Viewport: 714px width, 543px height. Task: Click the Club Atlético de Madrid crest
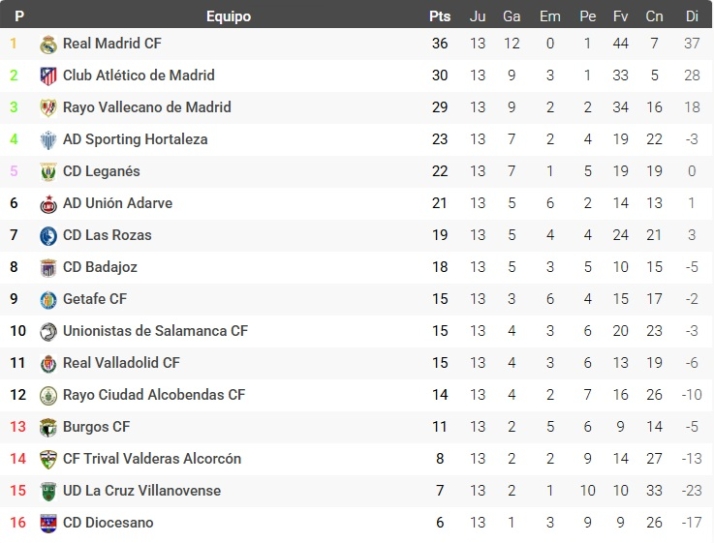click(x=48, y=76)
